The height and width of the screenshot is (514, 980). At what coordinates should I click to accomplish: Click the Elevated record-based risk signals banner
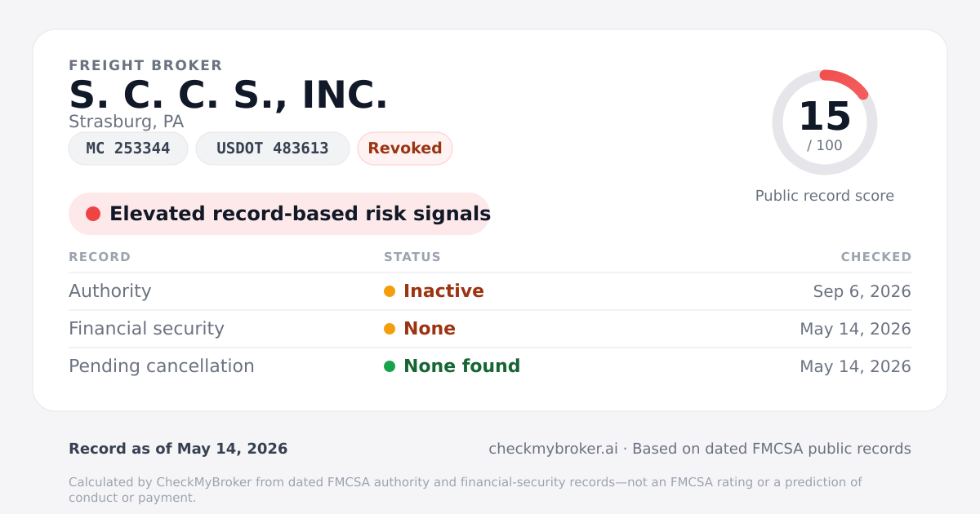(x=279, y=214)
